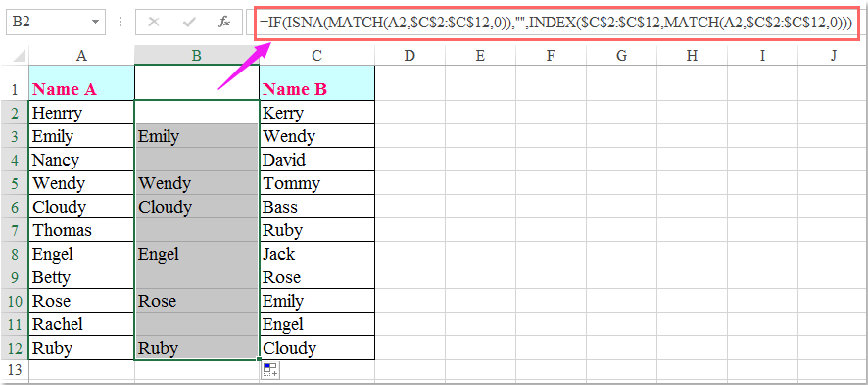The width and height of the screenshot is (868, 385).
Task: Click the Name B header cell
Action: click(x=316, y=82)
